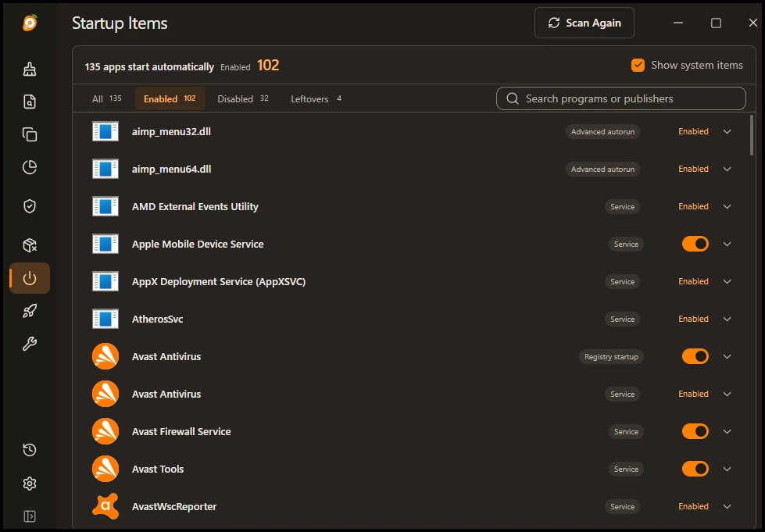This screenshot has height=532, width=765.
Task: Expand AvastWscReporter row chevron
Action: (727, 507)
